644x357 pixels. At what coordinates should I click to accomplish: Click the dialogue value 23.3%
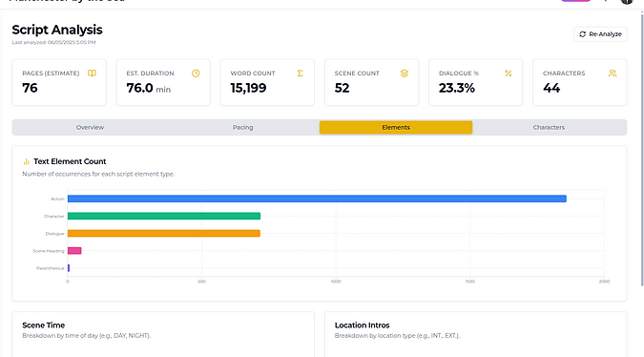[x=457, y=88]
